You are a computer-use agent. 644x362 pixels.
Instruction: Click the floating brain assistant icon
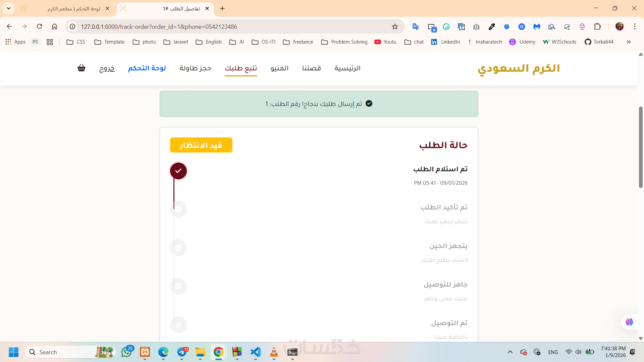(629, 322)
